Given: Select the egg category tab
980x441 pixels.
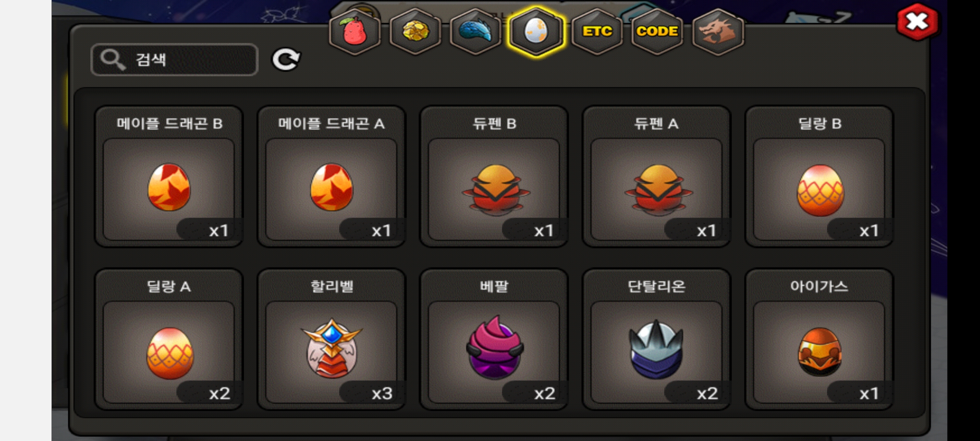Looking at the screenshot, I should pyautogui.click(x=536, y=31).
